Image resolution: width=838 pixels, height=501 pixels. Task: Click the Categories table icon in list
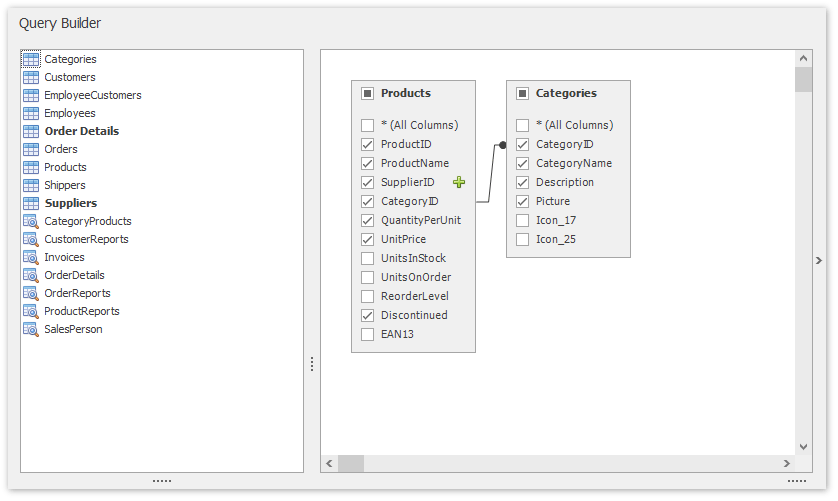click(x=31, y=60)
